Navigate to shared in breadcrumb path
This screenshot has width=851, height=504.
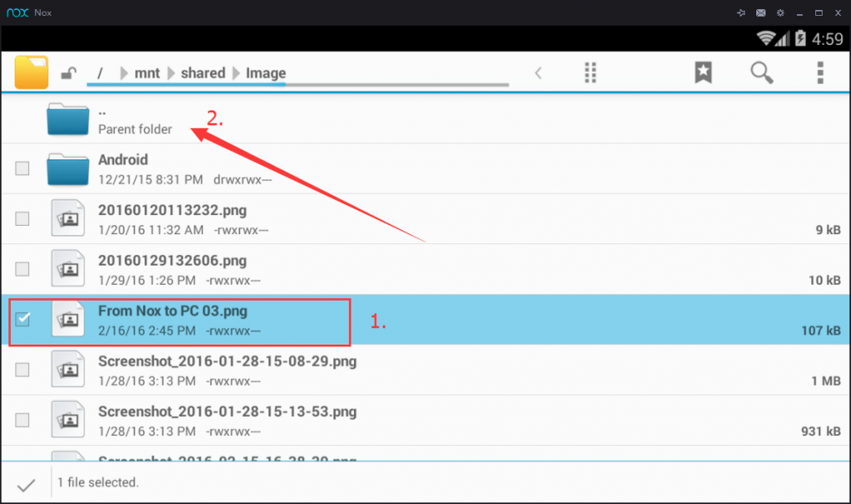click(x=203, y=73)
